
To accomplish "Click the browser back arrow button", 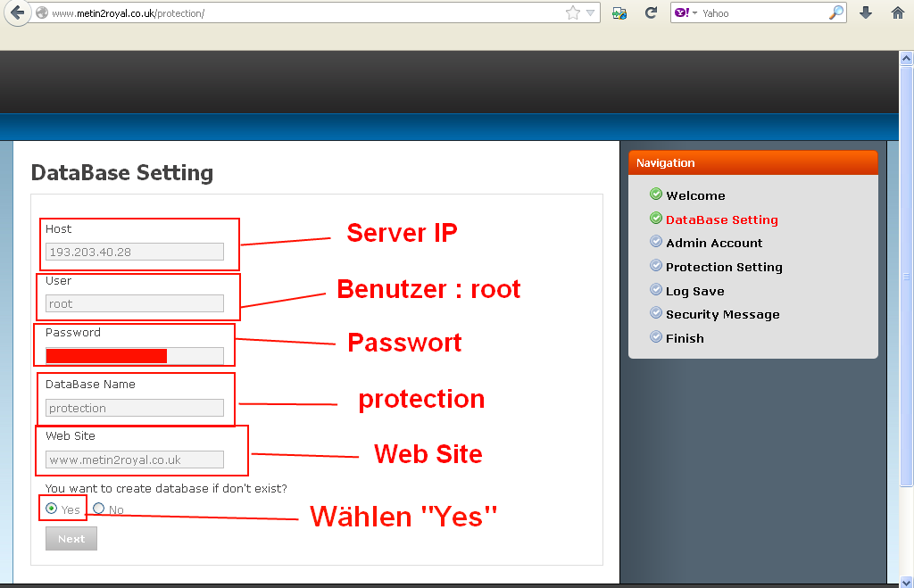I will [17, 12].
